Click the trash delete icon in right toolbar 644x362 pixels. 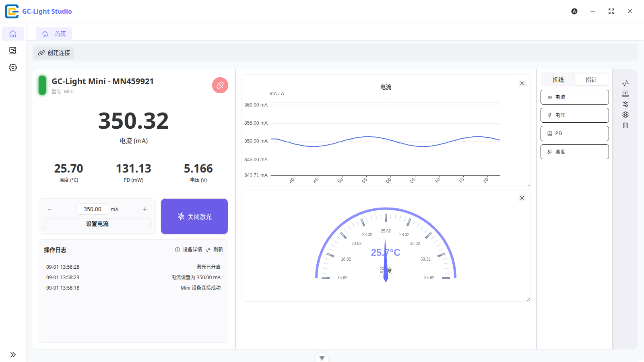click(625, 125)
